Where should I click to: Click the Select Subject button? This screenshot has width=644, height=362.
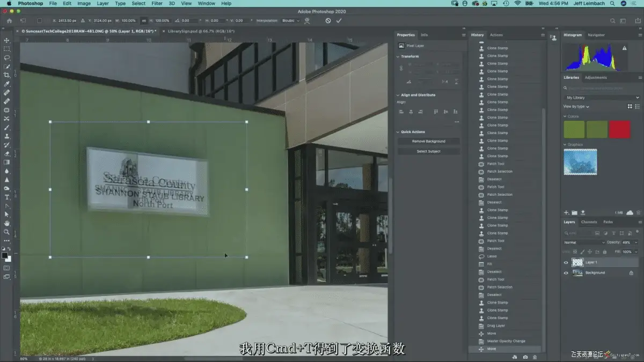point(428,151)
